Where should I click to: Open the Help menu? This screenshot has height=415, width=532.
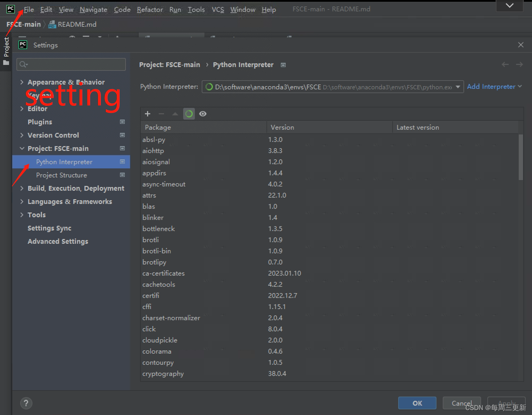(x=269, y=10)
